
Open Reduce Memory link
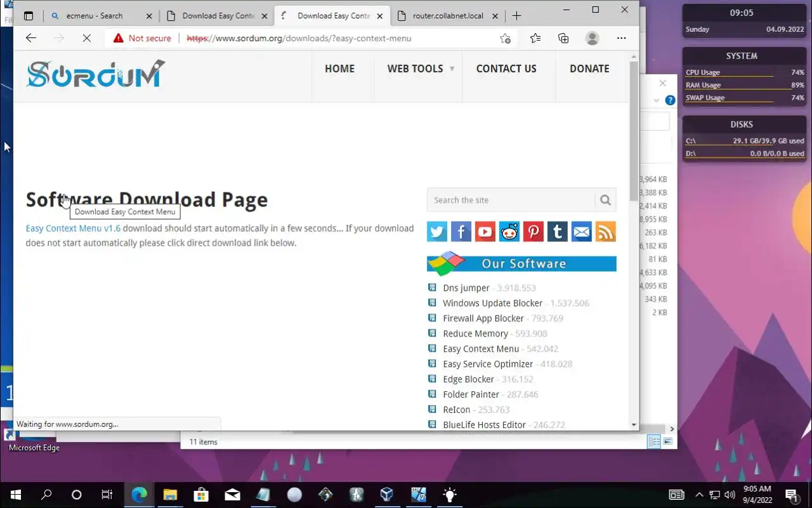pyautogui.click(x=475, y=333)
